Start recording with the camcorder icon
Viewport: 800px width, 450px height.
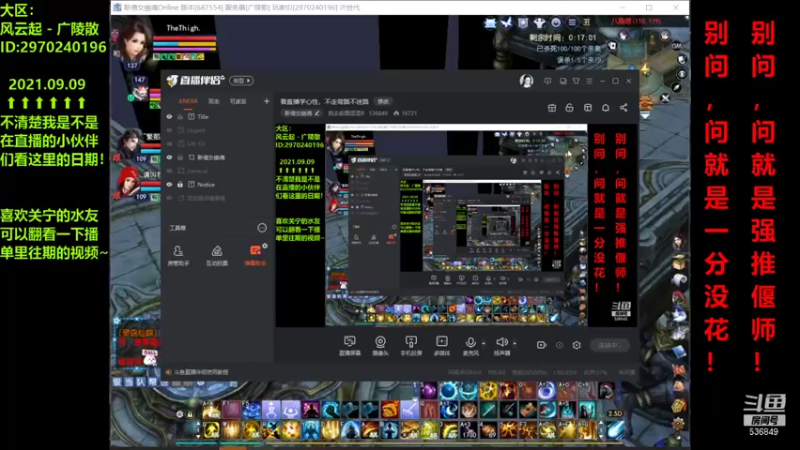tap(541, 345)
